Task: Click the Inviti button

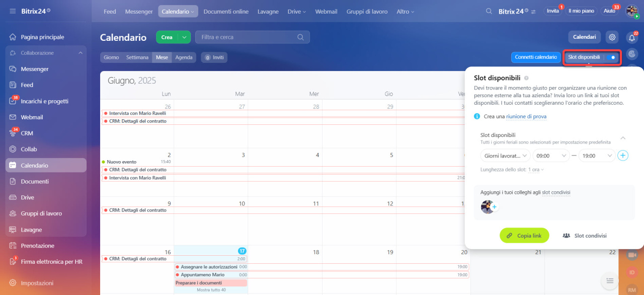Action: point(214,57)
